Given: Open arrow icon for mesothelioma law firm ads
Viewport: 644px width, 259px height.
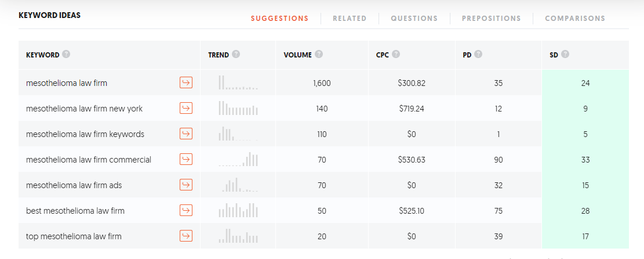Looking at the screenshot, I should 185,185.
